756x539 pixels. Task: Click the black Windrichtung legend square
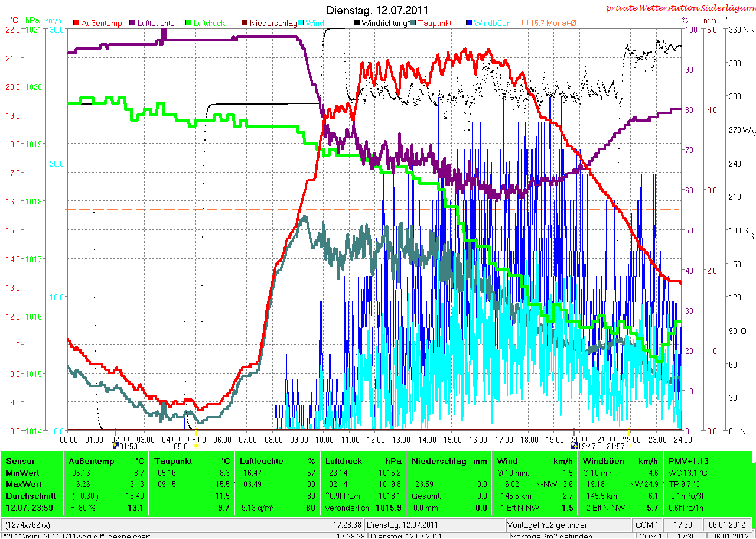coord(357,23)
